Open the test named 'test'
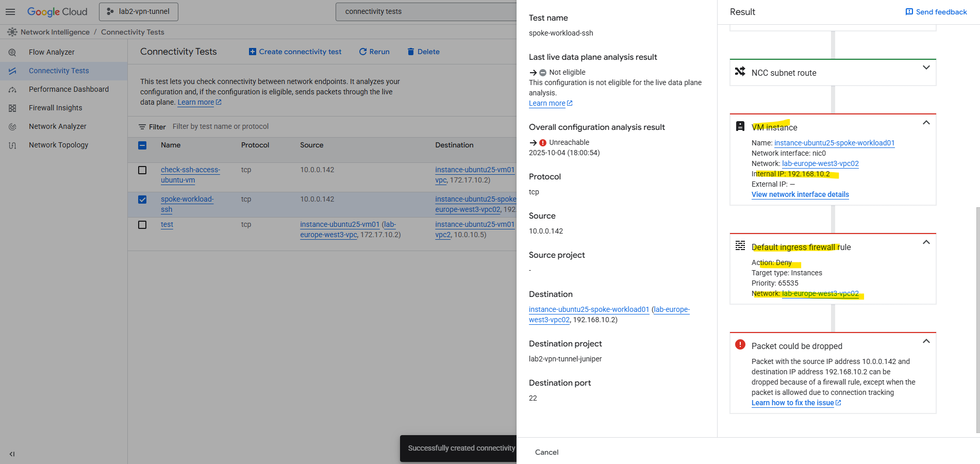Screen dimensions: 980x464 click(x=167, y=224)
